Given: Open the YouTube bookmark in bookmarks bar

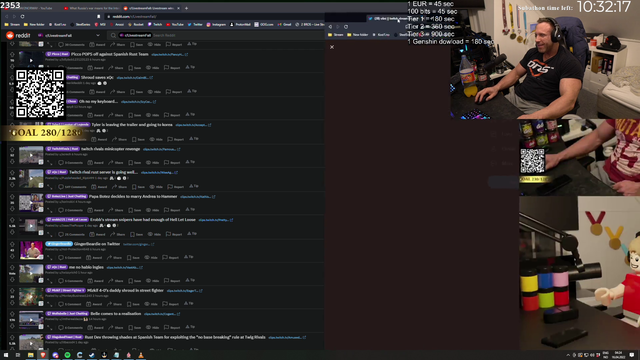Looking at the screenshot, I should tap(175, 24).
